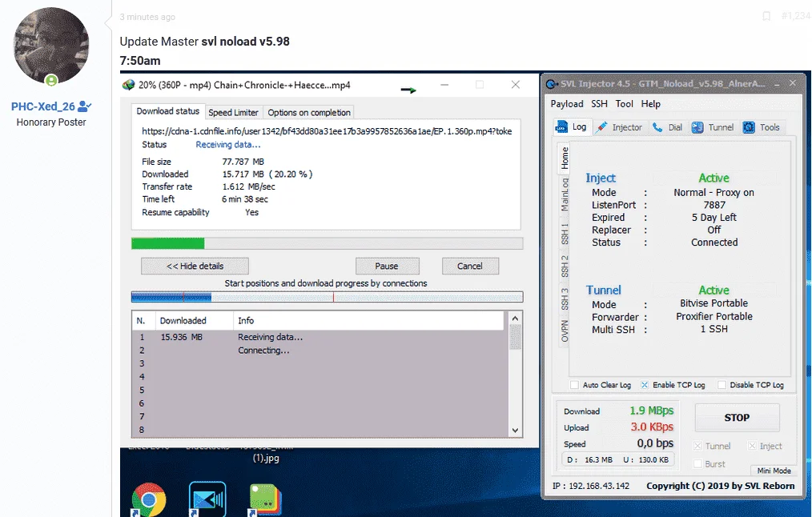Open the BlueStacks desktop shortcut

click(x=265, y=500)
